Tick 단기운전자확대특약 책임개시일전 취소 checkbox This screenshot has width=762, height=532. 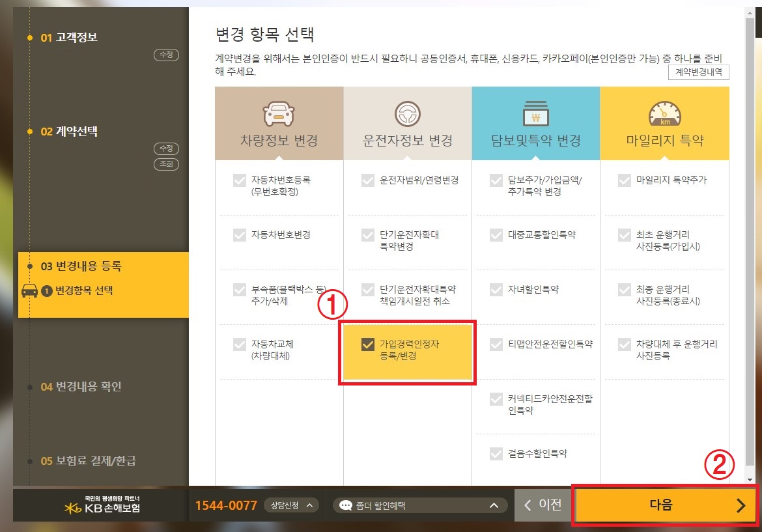tap(368, 290)
